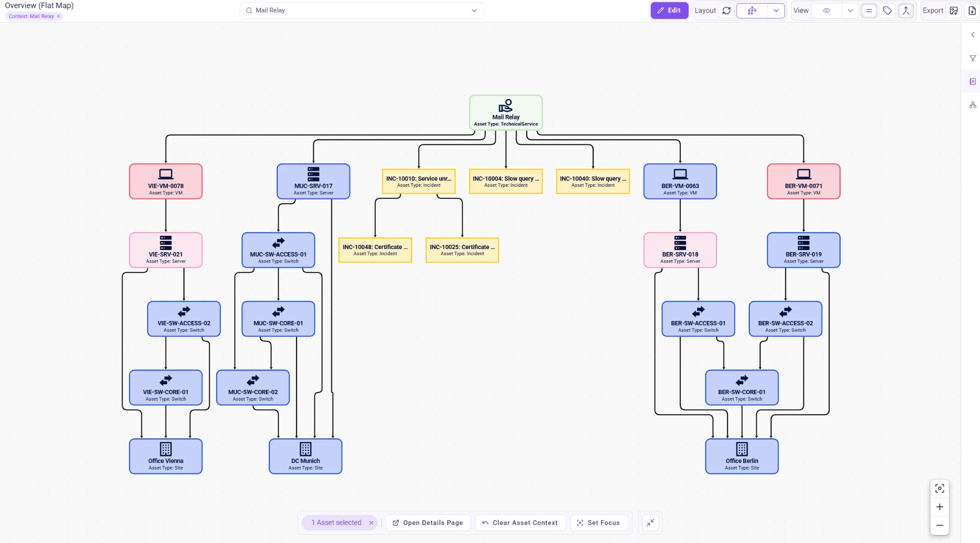
Task: Select incident INC-10040 Slow query node
Action: coord(593,181)
